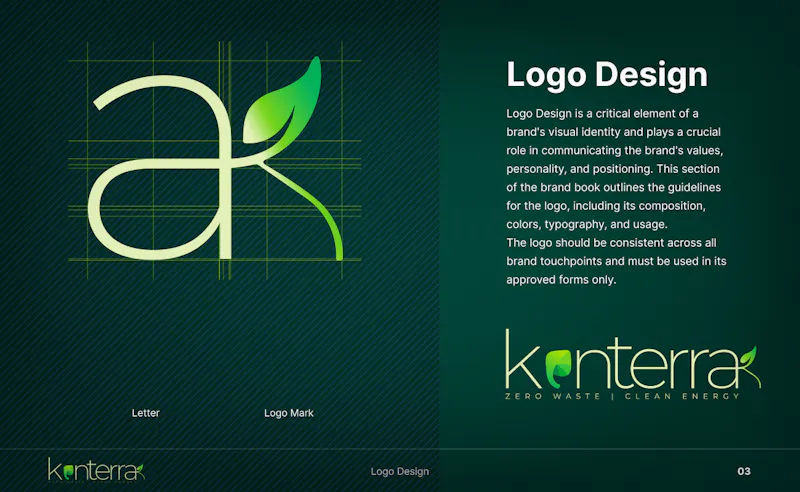Screen dimensions: 800x492
Task: Click the Konterra logo in footer
Action: [x=96, y=470]
